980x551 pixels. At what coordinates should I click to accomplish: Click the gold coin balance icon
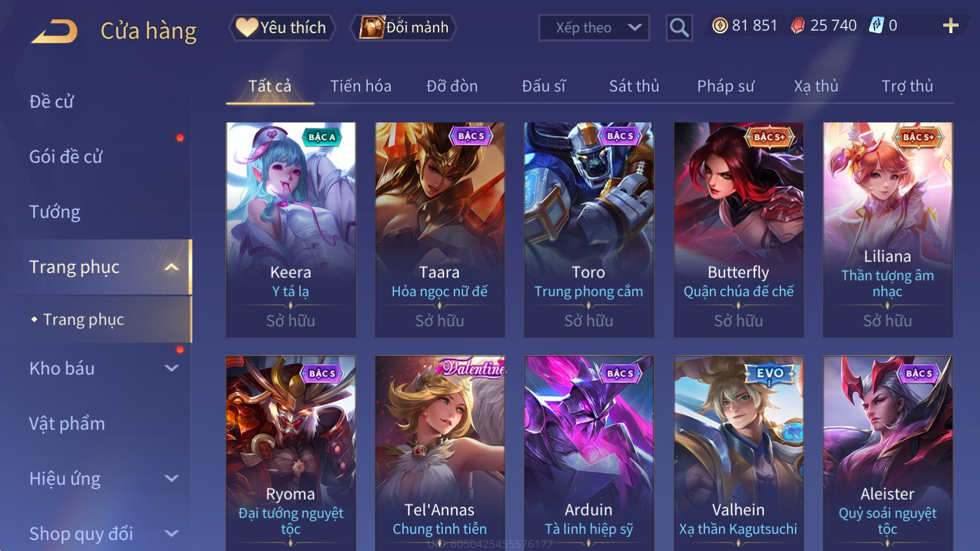click(720, 26)
